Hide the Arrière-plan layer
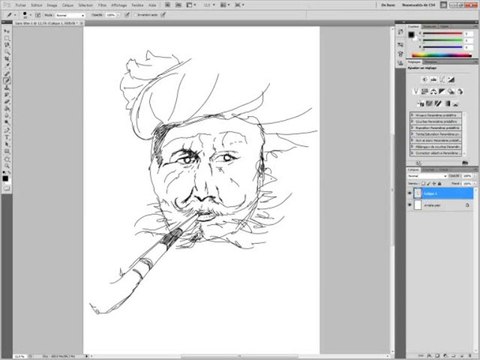 pyautogui.click(x=410, y=205)
